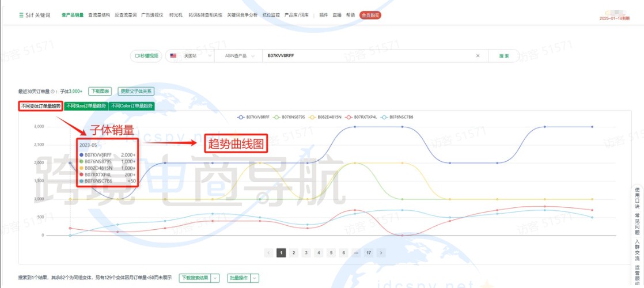Image resolution: width=644 pixels, height=288 pixels.
Task: Toggle the B07KVV8RFF series in the chart legend
Action: (x=253, y=117)
